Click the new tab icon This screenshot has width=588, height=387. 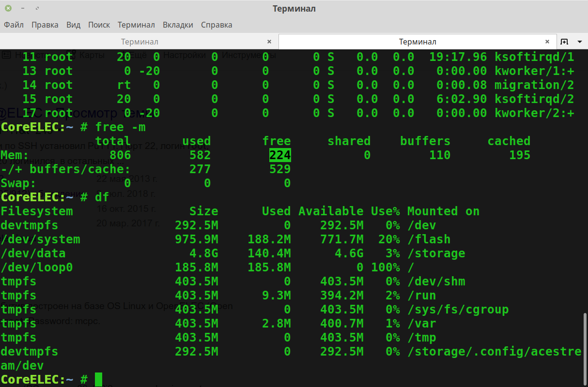tap(564, 42)
